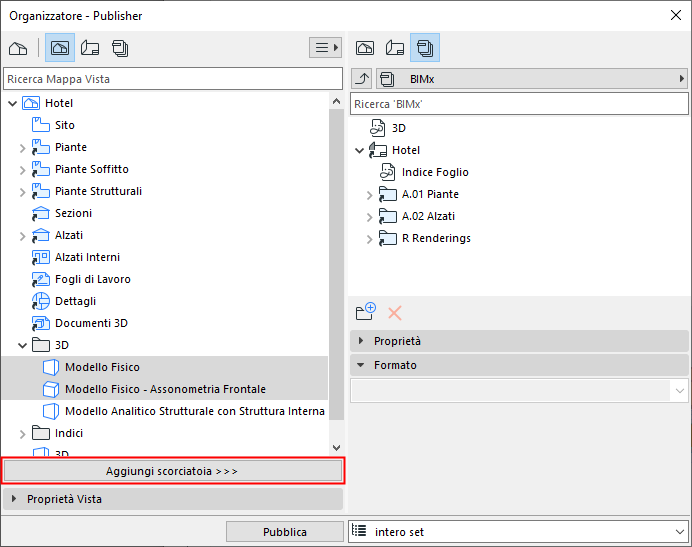Click the Alzati elevation icon
The width and height of the screenshot is (692, 547).
(x=41, y=236)
